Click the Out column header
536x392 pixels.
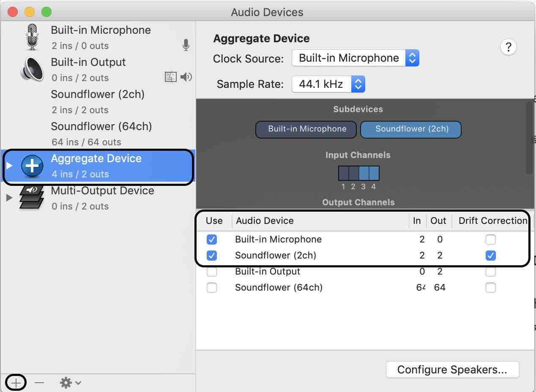[x=438, y=220]
